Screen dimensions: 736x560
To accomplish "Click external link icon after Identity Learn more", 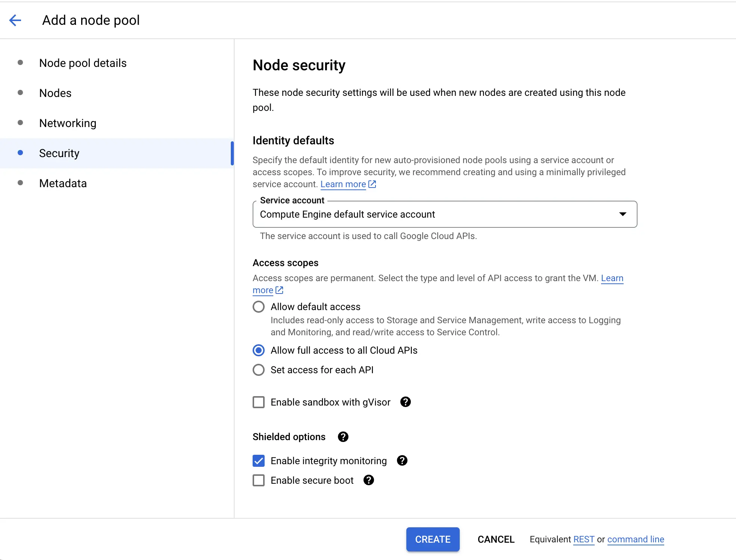I will point(372,184).
